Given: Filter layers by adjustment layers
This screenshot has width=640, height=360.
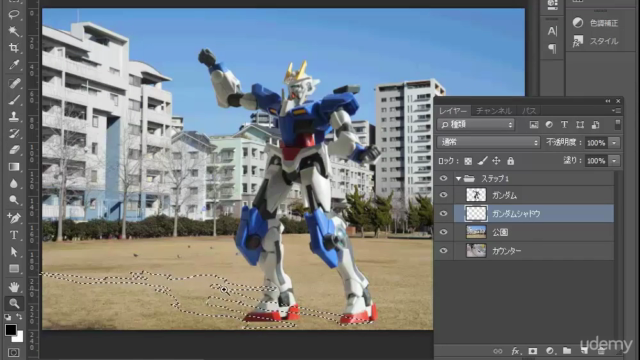Looking at the screenshot, I should pos(549,125).
